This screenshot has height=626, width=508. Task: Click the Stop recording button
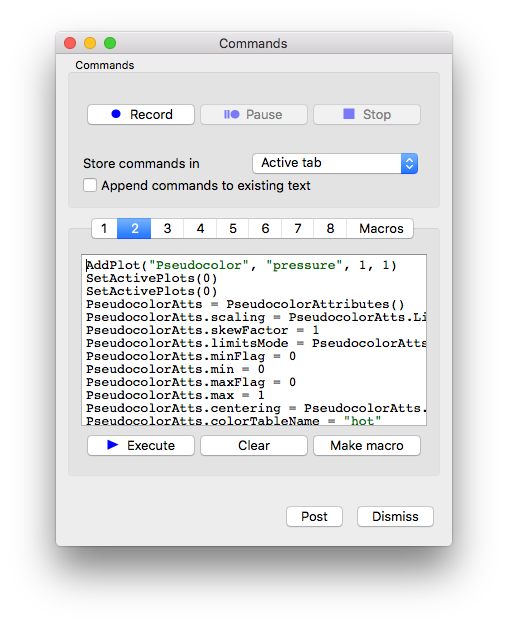click(367, 115)
